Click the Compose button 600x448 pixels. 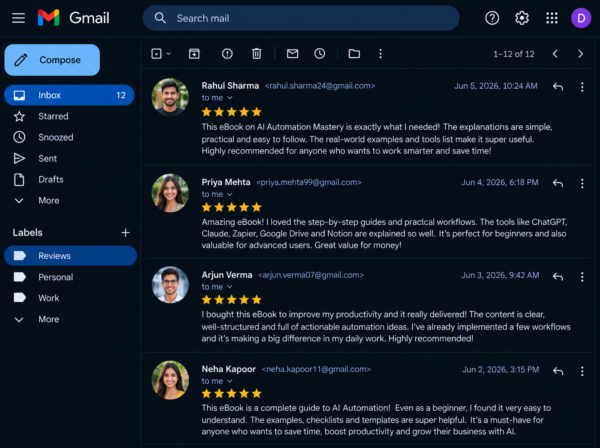[x=52, y=60]
